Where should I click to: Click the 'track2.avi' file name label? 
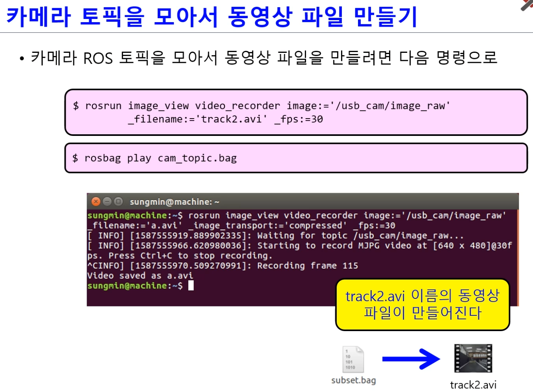tap(473, 385)
